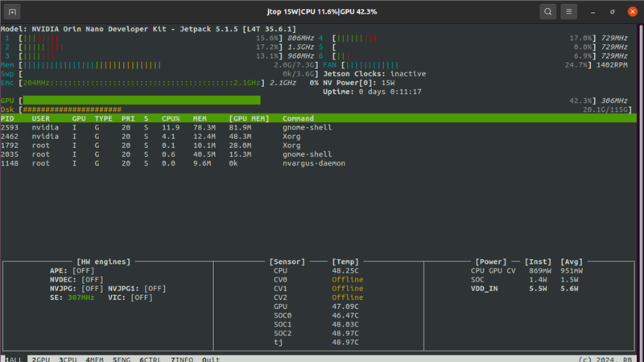Open the hamburger menu in title bar
The image size is (644, 362).
569,12
